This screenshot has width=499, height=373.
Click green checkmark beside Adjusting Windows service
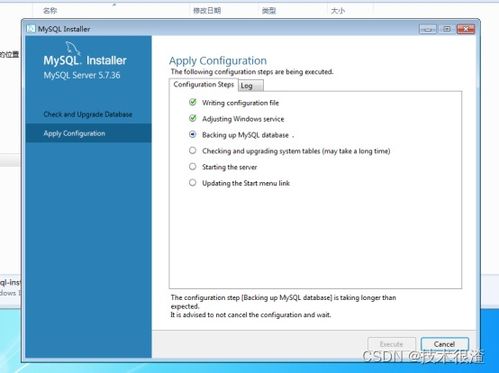click(193, 118)
